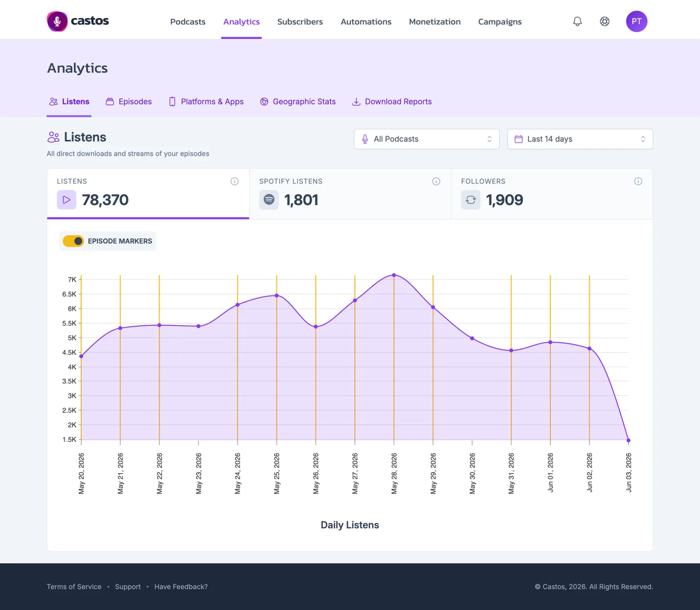Image resolution: width=700 pixels, height=610 pixels.
Task: Click Have Feedback? link
Action: point(181,587)
